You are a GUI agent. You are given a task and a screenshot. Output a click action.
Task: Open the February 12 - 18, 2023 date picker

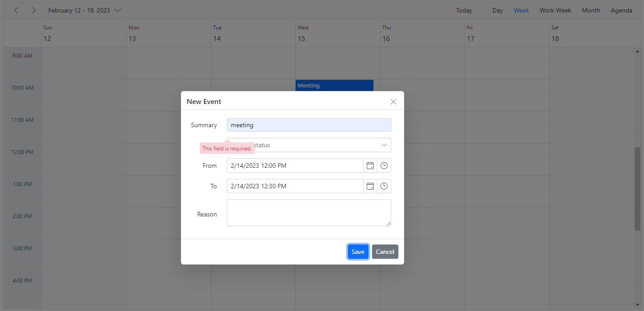point(84,10)
